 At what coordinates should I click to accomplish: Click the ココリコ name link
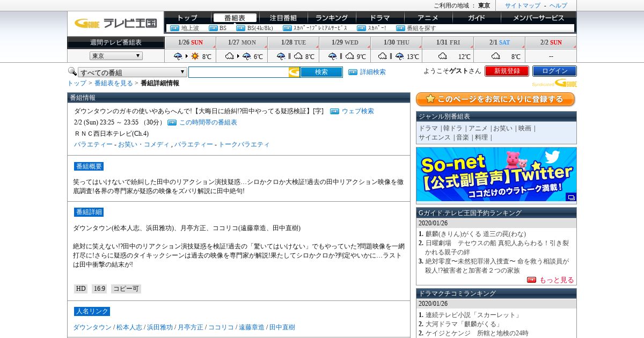(221, 327)
